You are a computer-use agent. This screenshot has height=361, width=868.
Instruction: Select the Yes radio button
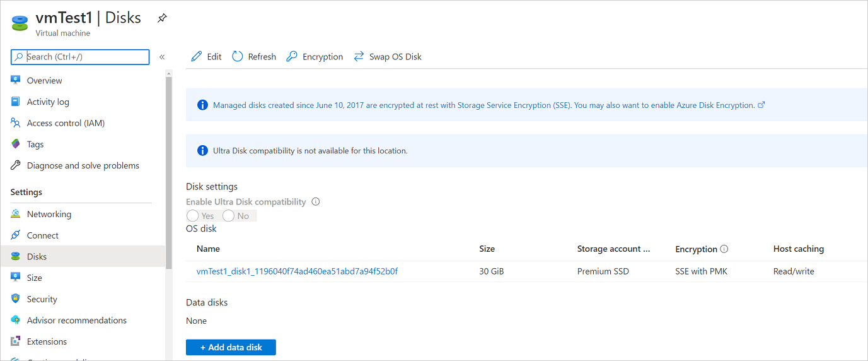coord(193,216)
